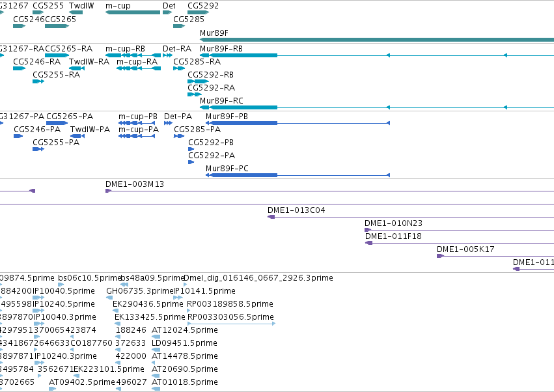554x392 pixels.
Task: Click EST EK223101.5prime
Action: pos(76,376)
